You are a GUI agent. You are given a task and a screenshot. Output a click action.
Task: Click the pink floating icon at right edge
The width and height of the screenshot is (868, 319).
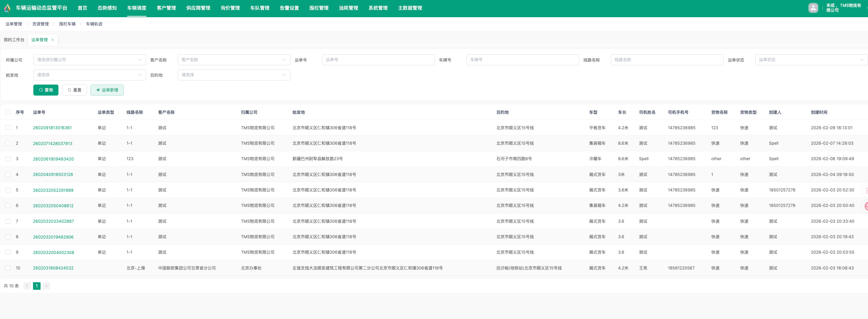click(866, 206)
